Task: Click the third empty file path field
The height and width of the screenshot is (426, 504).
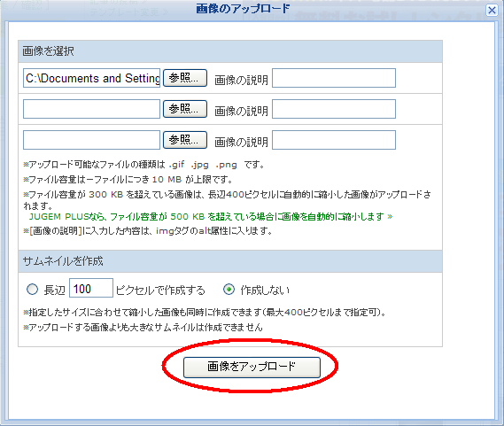Action: tap(91, 140)
